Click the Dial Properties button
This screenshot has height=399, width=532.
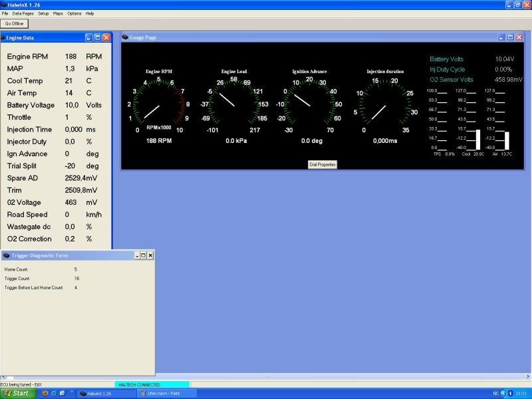coord(323,164)
